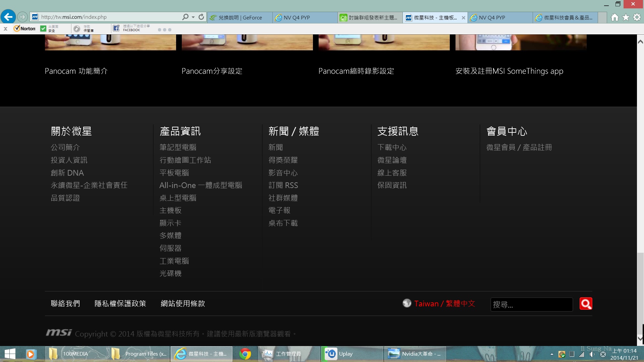This screenshot has width=644, height=362.
Task: Open the browser Home icon
Action: pos(614,17)
